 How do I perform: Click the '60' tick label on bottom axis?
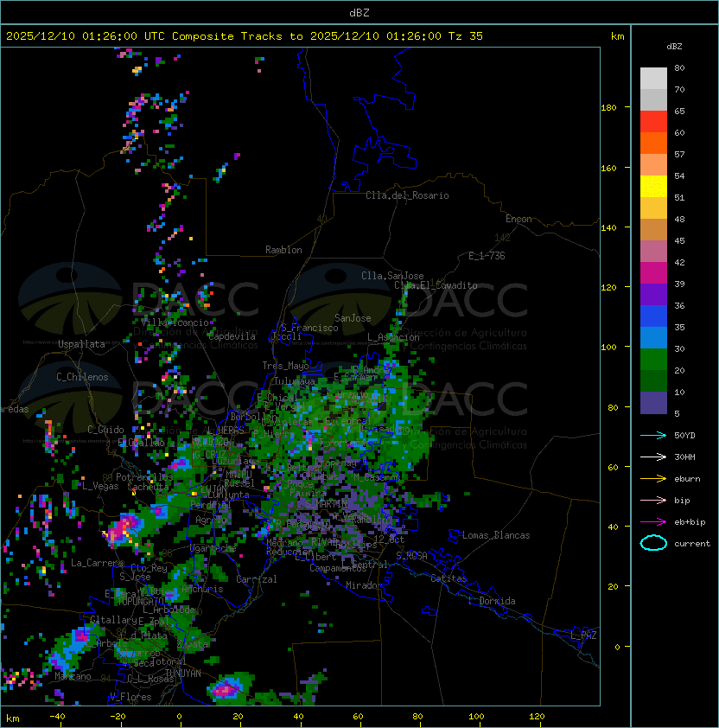[x=358, y=717]
